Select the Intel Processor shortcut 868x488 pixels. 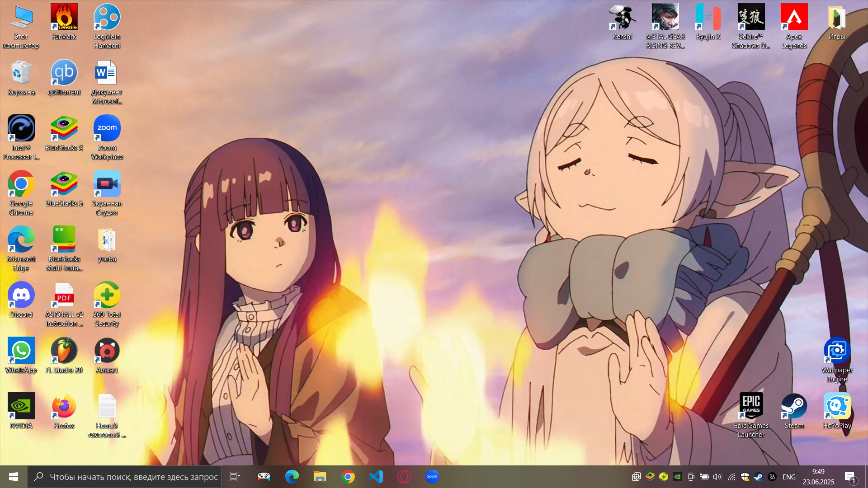click(x=21, y=138)
